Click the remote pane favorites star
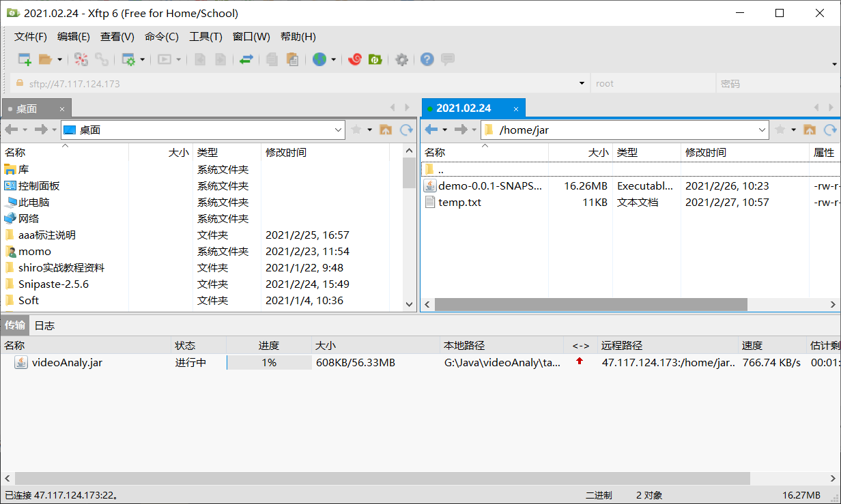 click(x=780, y=130)
